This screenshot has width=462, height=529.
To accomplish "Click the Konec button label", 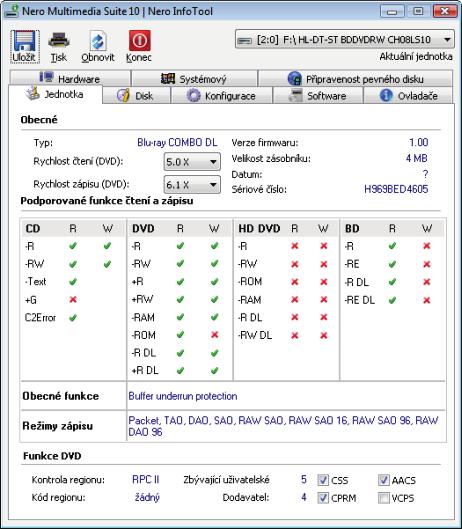I will [x=139, y=58].
